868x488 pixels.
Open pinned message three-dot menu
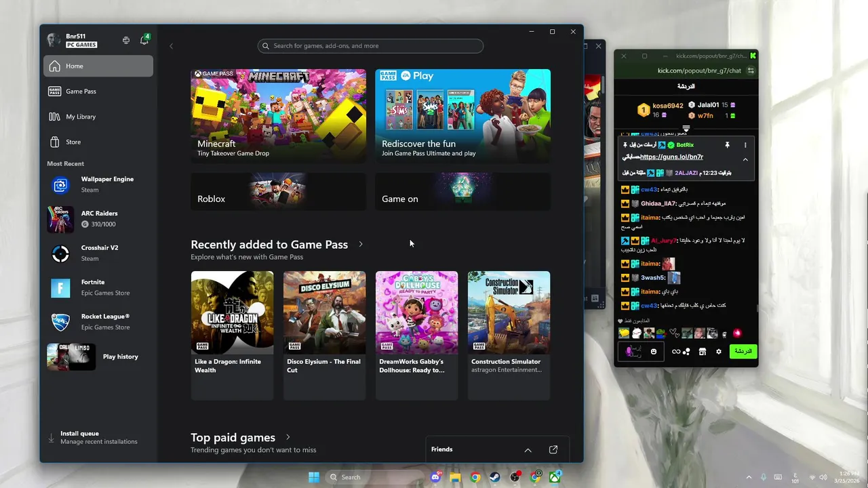[x=745, y=145]
